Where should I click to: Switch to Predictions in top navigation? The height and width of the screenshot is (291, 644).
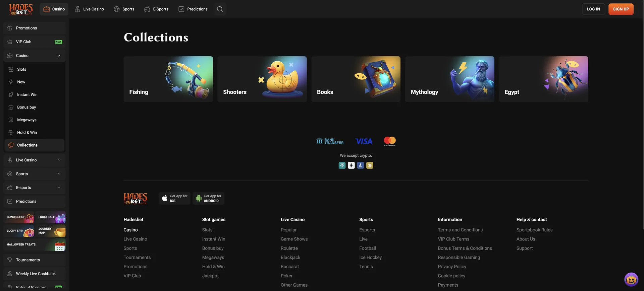click(193, 9)
